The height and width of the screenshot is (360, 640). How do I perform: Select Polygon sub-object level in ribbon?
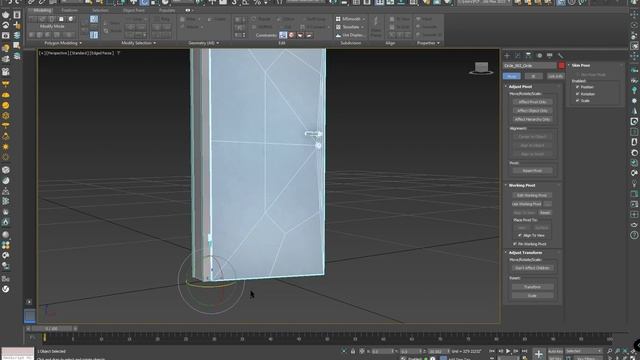point(61,19)
